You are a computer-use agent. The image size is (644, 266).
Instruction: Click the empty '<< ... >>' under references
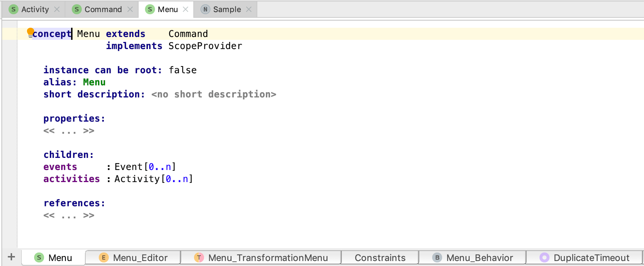pyautogui.click(x=69, y=216)
